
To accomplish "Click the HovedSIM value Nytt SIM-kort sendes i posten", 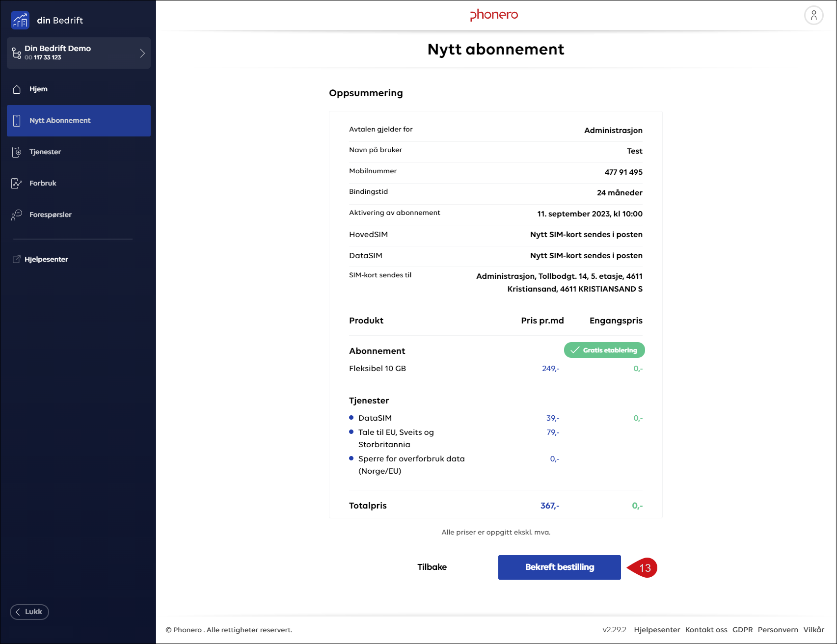I will (x=586, y=235).
